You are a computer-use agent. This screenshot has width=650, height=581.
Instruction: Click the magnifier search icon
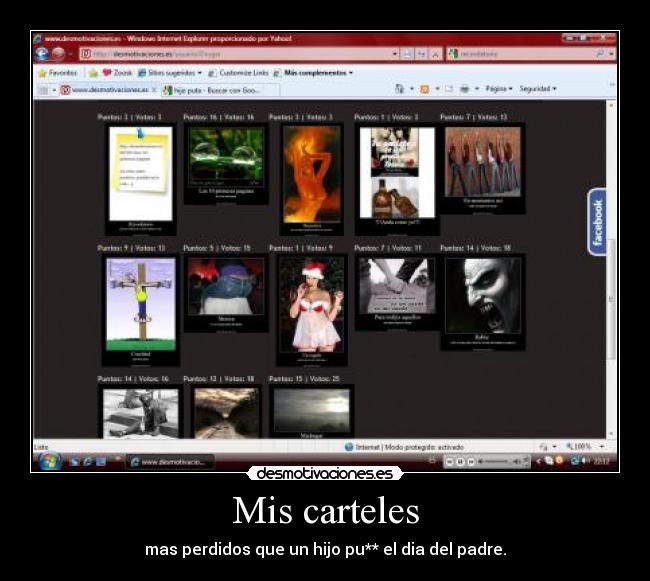600,53
